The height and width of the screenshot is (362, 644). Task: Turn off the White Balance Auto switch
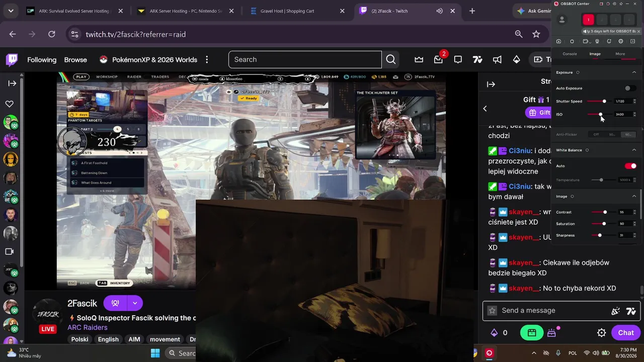[x=630, y=166]
